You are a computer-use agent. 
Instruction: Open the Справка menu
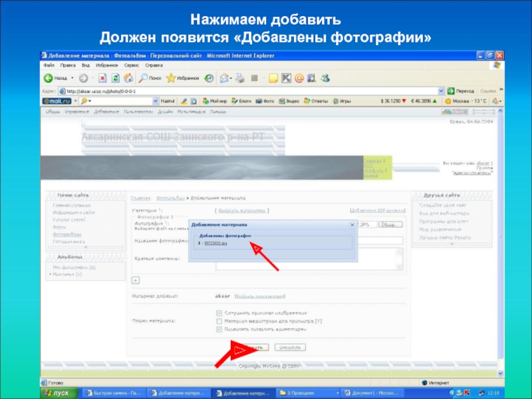coord(154,65)
